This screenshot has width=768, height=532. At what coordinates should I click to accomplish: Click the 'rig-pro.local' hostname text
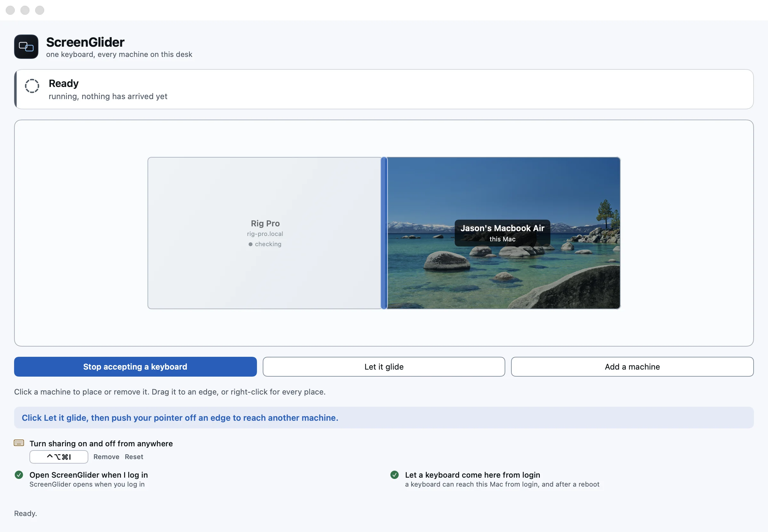coord(265,234)
